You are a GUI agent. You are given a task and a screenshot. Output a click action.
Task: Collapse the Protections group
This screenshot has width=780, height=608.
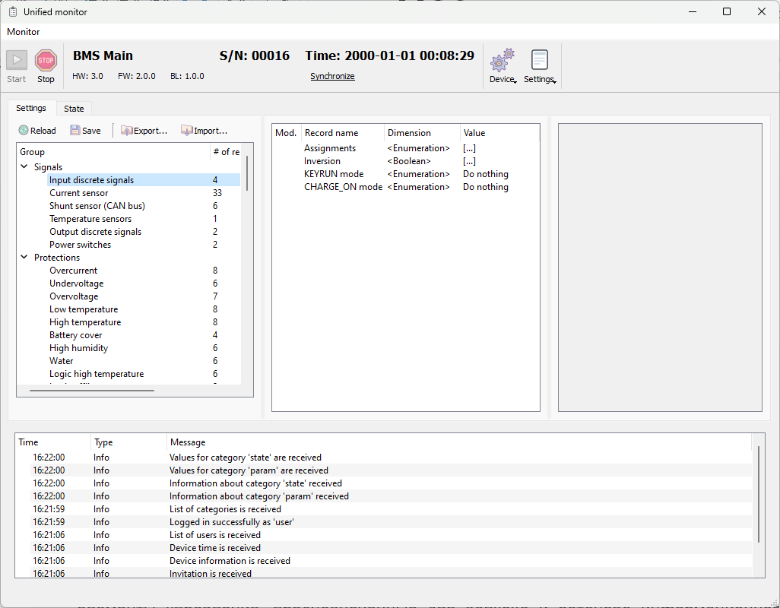[x=24, y=257]
